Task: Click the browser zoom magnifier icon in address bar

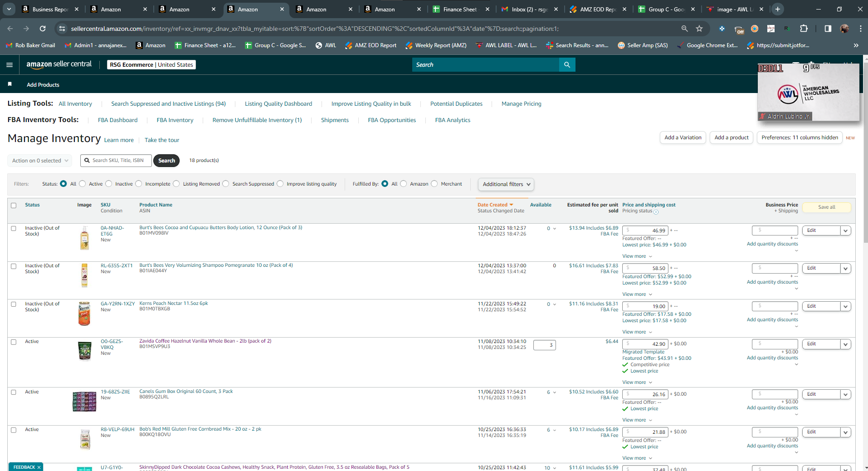Action: (684, 29)
